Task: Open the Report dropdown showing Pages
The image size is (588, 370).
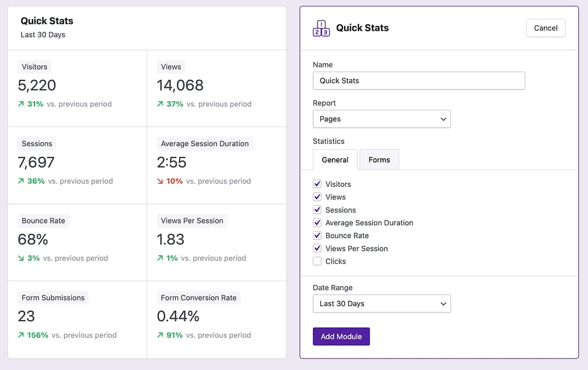Action: tap(381, 119)
